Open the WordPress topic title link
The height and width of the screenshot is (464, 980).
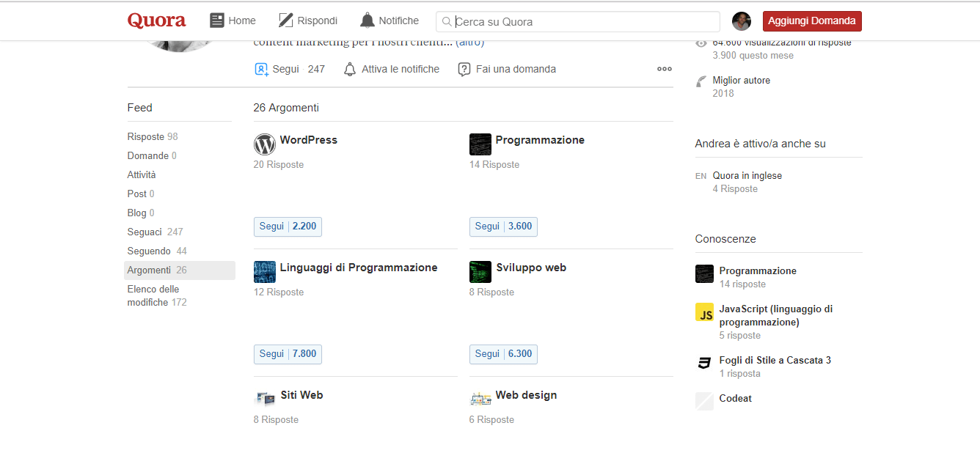click(309, 140)
